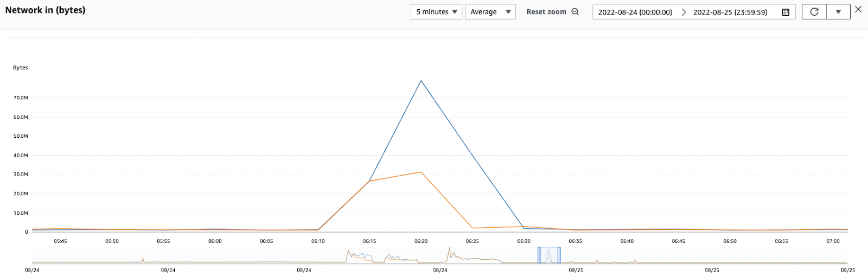The image size is (868, 276).
Task: Expand the refresh options arrow
Action: 838,12
